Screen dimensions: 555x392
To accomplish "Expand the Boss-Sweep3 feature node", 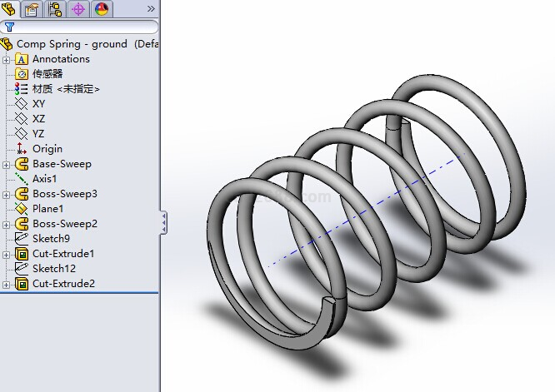I will tap(7, 194).
